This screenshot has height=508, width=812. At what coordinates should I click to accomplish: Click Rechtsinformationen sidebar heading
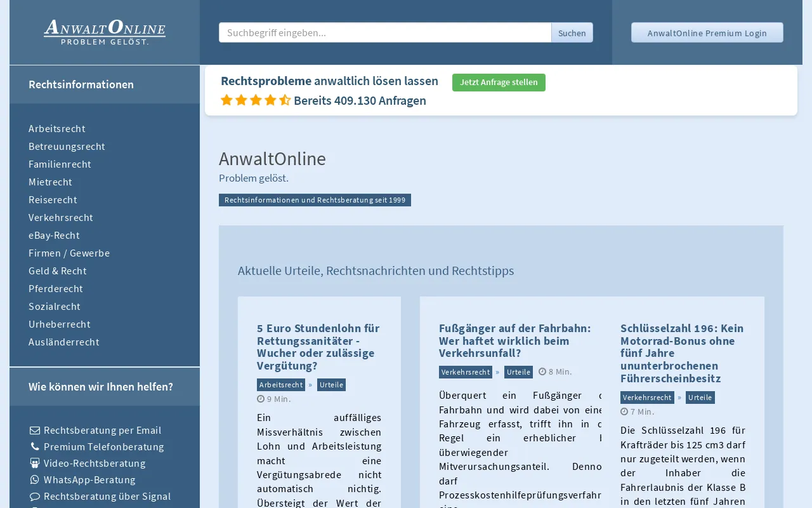[81, 84]
